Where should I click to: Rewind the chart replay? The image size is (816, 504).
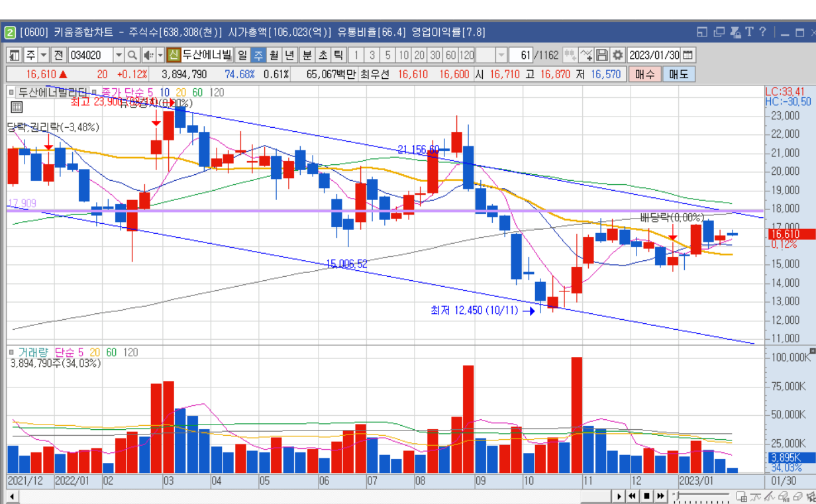click(633, 496)
